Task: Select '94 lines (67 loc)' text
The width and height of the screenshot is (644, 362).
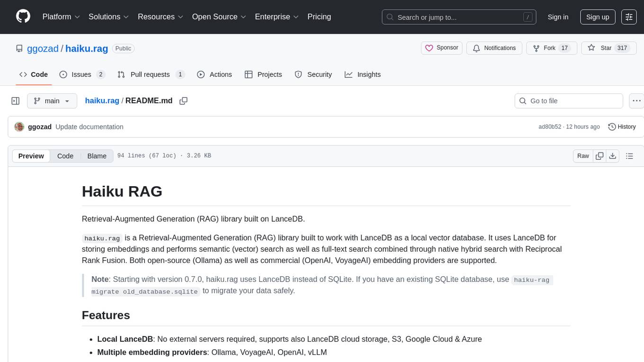Action: click(x=146, y=156)
